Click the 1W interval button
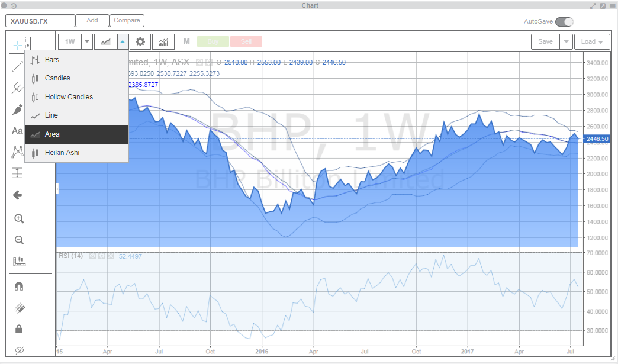618x364 pixels. point(70,41)
